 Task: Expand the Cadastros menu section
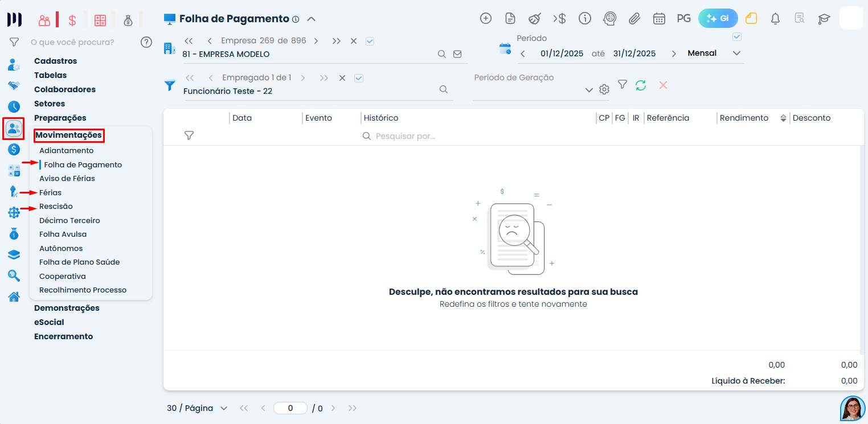[55, 61]
